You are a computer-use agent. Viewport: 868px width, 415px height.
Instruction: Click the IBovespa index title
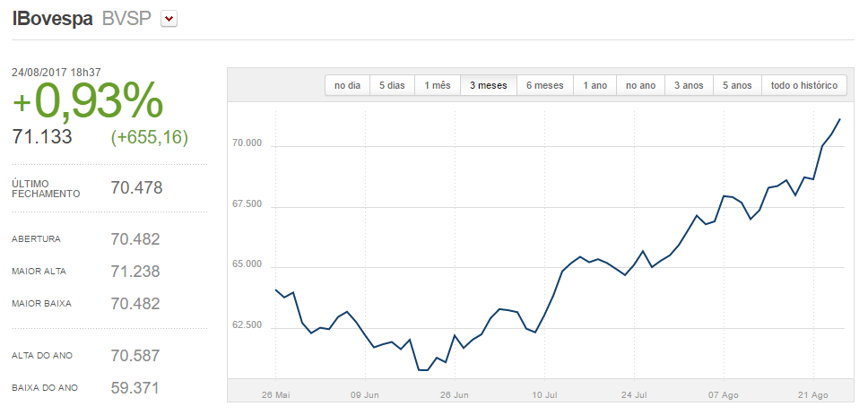[52, 19]
